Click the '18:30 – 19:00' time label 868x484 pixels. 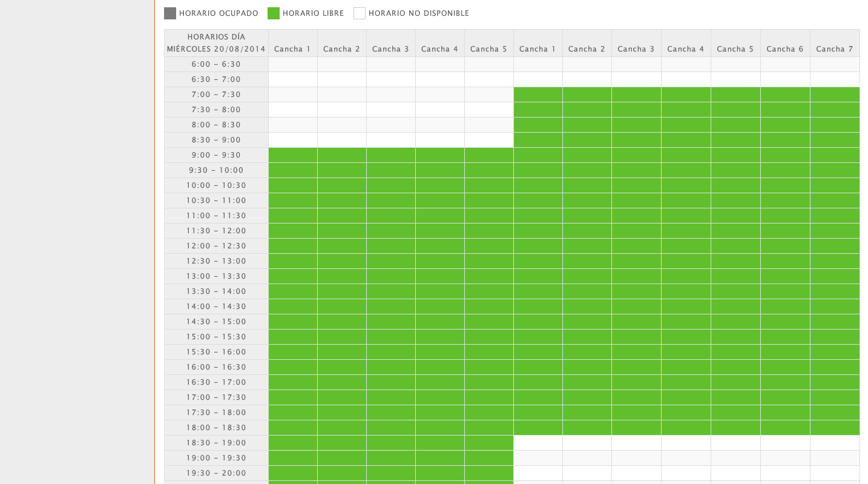(x=216, y=443)
